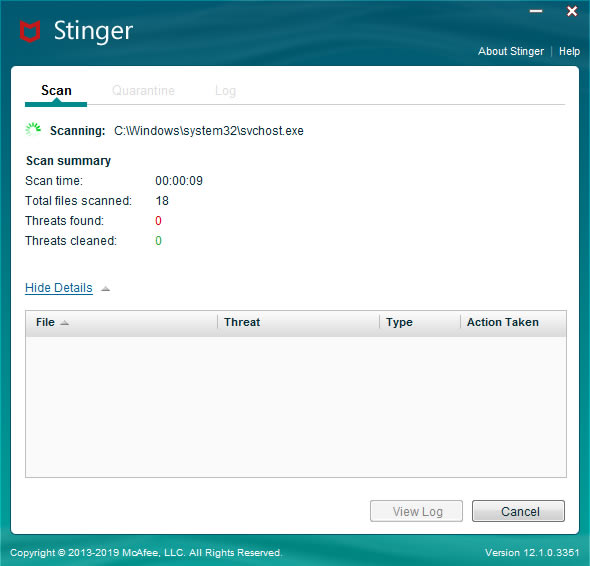Image resolution: width=590 pixels, height=566 pixels.
Task: Click the McAfee shield logo icon
Action: point(30,31)
